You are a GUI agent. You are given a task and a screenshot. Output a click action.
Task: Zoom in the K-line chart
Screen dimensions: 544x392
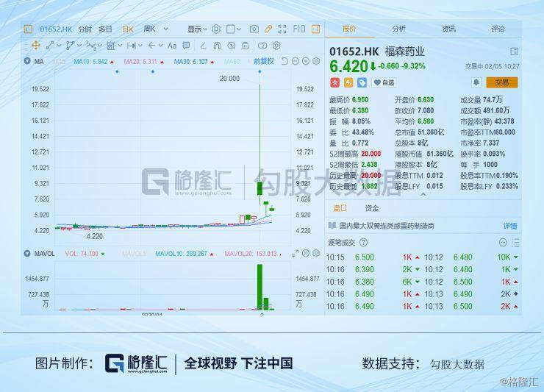pos(306,61)
